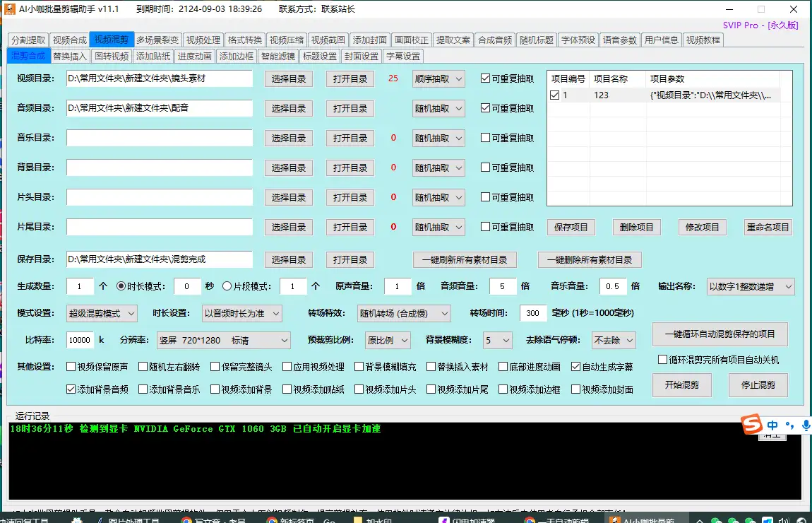Open the 分辨率 resolution dropdown

pyautogui.click(x=223, y=340)
